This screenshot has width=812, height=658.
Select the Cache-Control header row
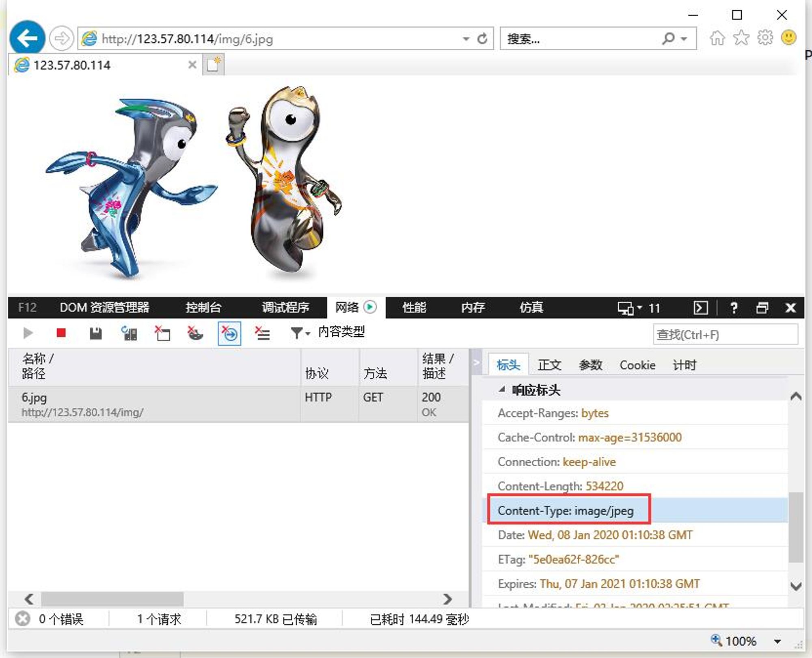(635, 437)
